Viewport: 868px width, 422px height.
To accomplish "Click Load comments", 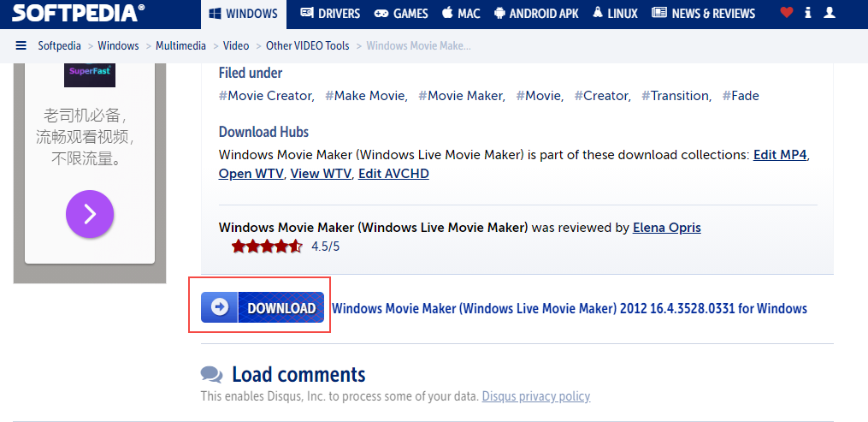I will (298, 375).
